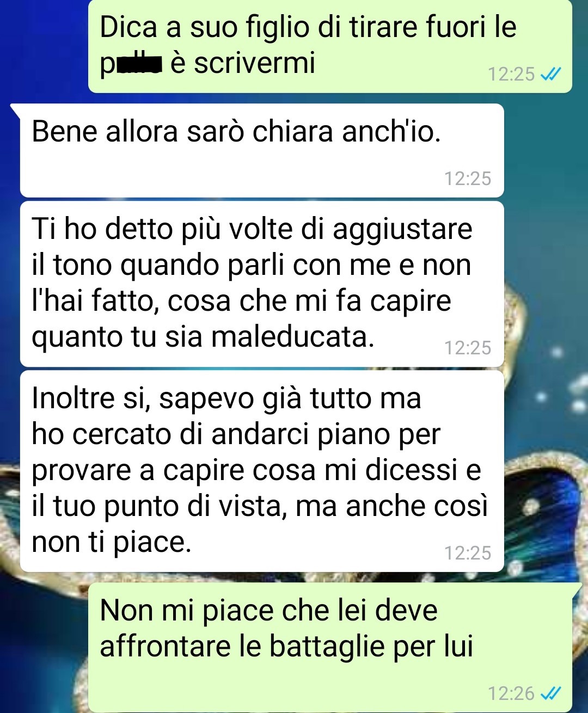The height and width of the screenshot is (713, 588).
Task: Tap the green bubble 'Dica a suo figlio di tirare fuori'
Action: click(x=330, y=46)
